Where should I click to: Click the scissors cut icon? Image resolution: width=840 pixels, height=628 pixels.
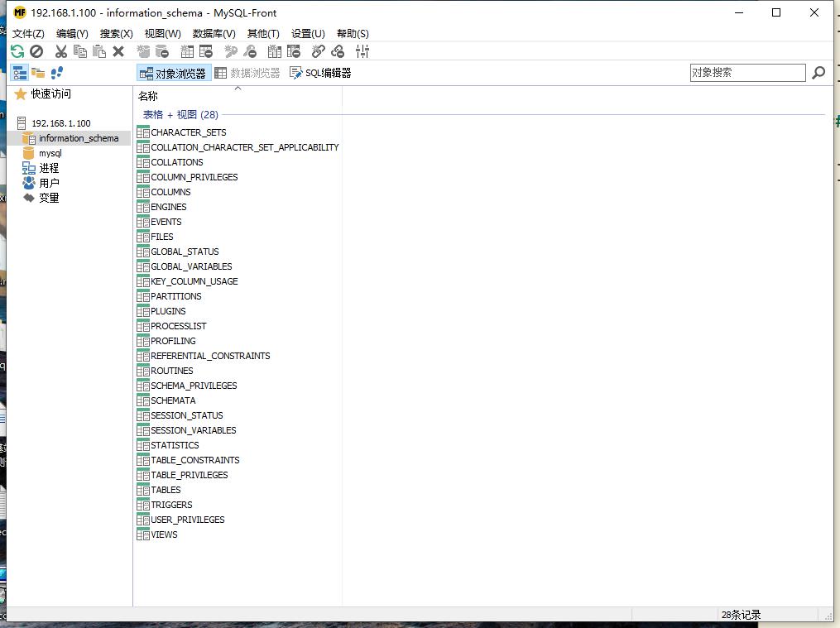61,51
